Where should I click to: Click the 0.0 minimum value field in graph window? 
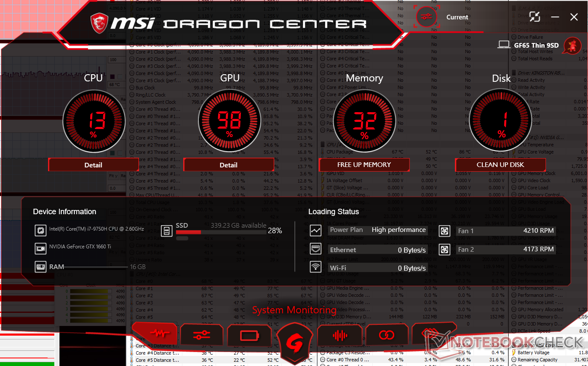click(x=117, y=188)
